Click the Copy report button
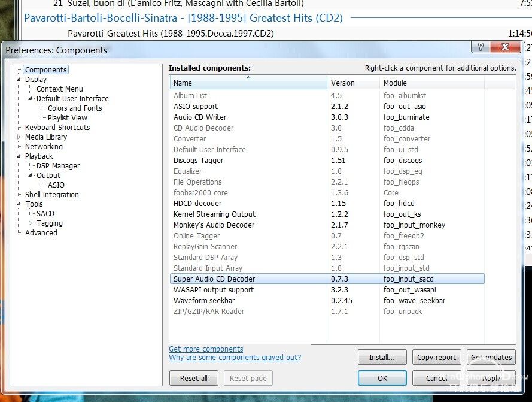 pyautogui.click(x=437, y=358)
